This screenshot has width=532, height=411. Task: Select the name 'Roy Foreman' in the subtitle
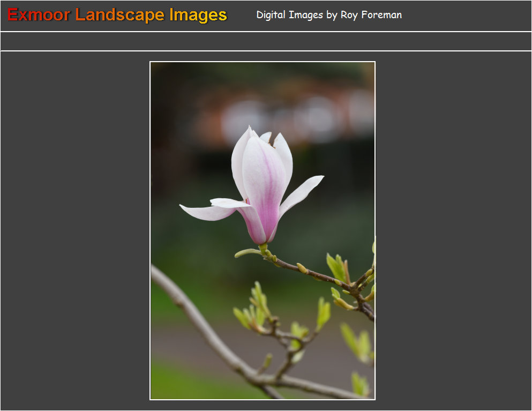[371, 15]
